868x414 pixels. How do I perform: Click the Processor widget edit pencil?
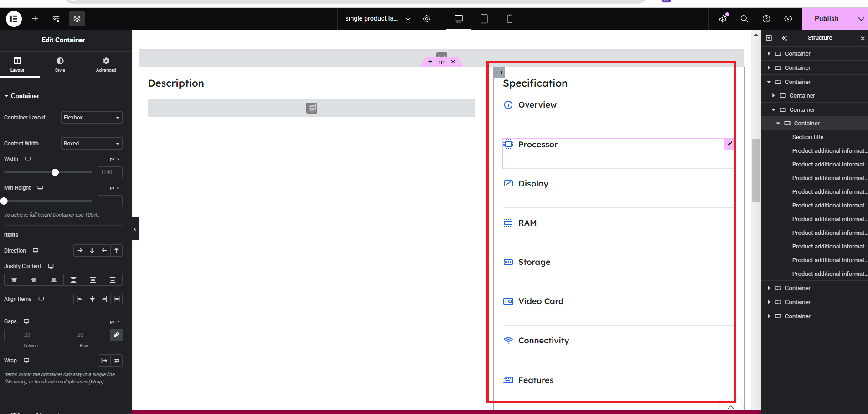(x=729, y=144)
